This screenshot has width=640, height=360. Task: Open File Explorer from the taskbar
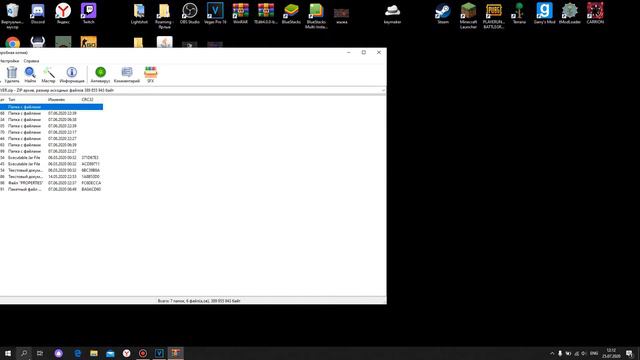click(x=94, y=353)
